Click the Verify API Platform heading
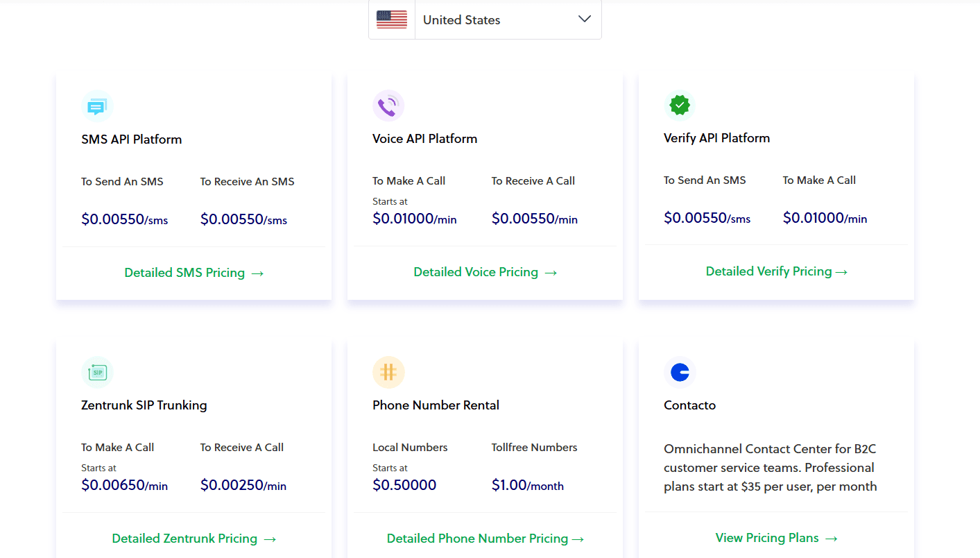The image size is (980, 558). click(717, 138)
